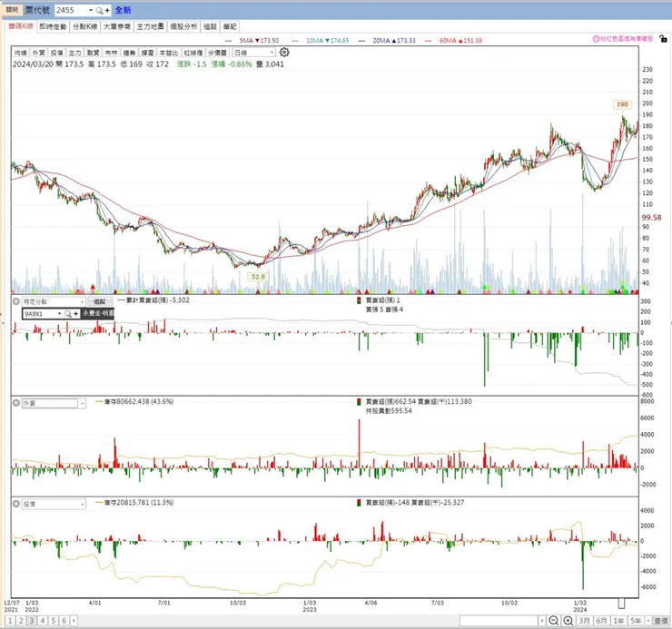Viewport: 672px width, 629px height.
Task: Open chart settings gear icon
Action: (x=284, y=53)
